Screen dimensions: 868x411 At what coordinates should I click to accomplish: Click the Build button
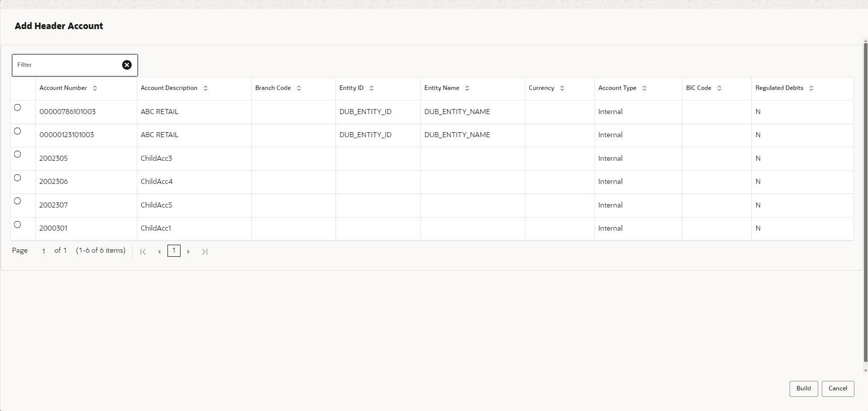coord(803,388)
